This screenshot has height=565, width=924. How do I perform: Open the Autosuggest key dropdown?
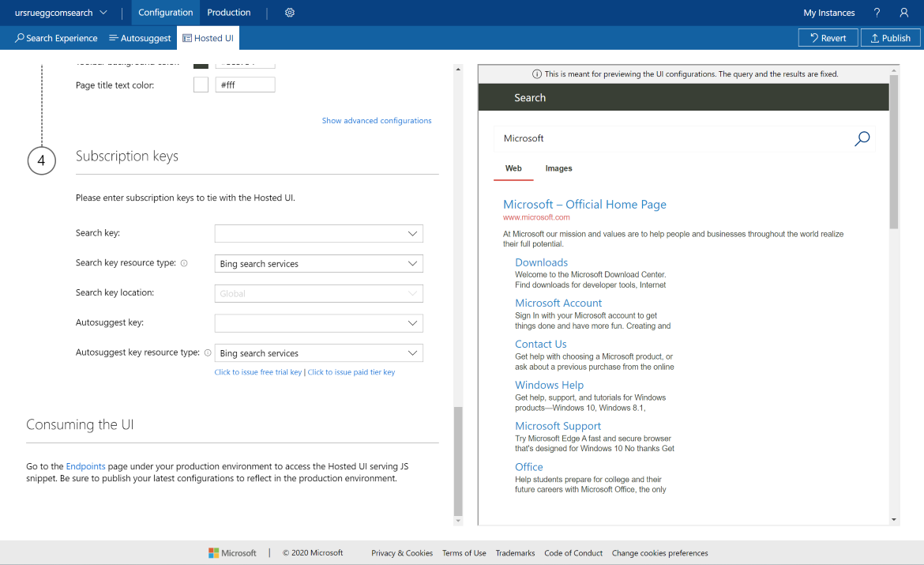(319, 323)
